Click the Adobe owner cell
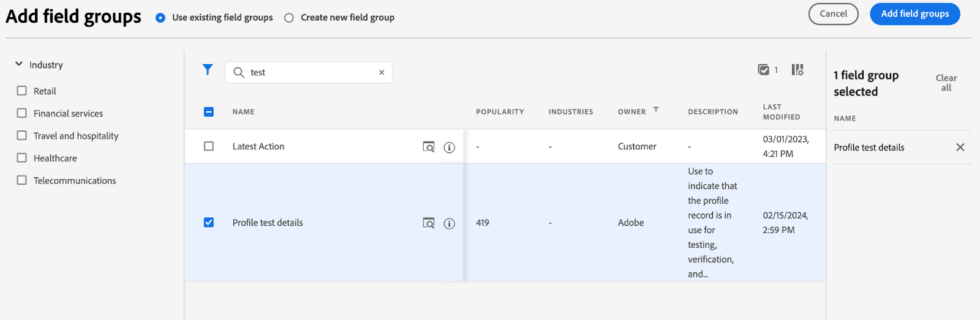The height and width of the screenshot is (320, 980). 631,223
